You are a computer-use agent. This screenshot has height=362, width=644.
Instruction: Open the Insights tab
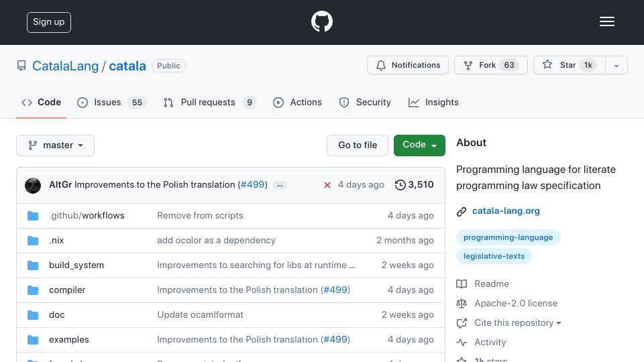433,102
